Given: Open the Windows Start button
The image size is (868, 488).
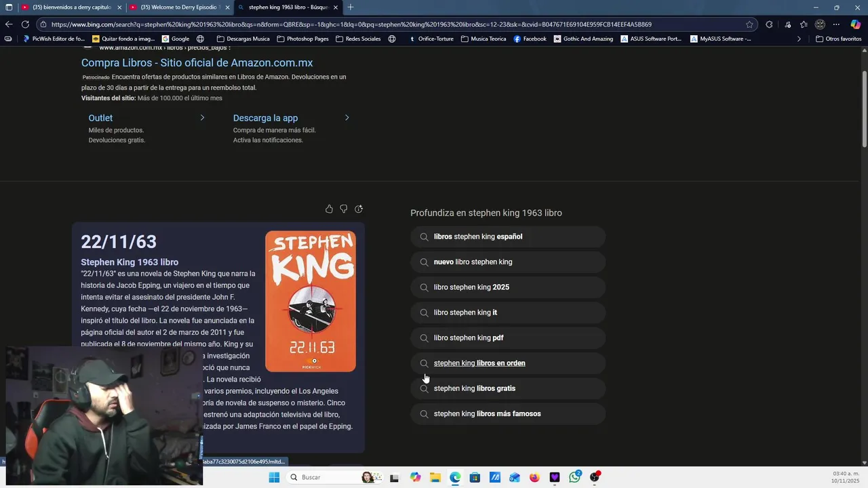Looking at the screenshot, I should click(x=274, y=477).
